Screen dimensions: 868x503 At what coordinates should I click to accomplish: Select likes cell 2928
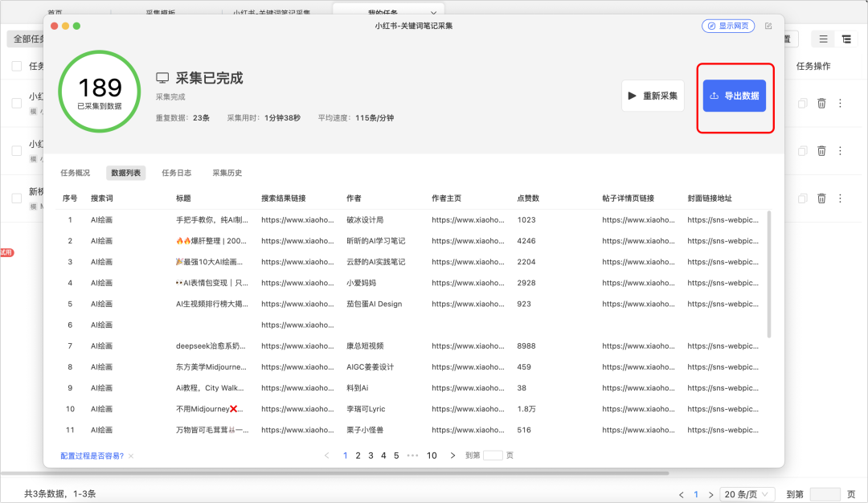coord(526,283)
